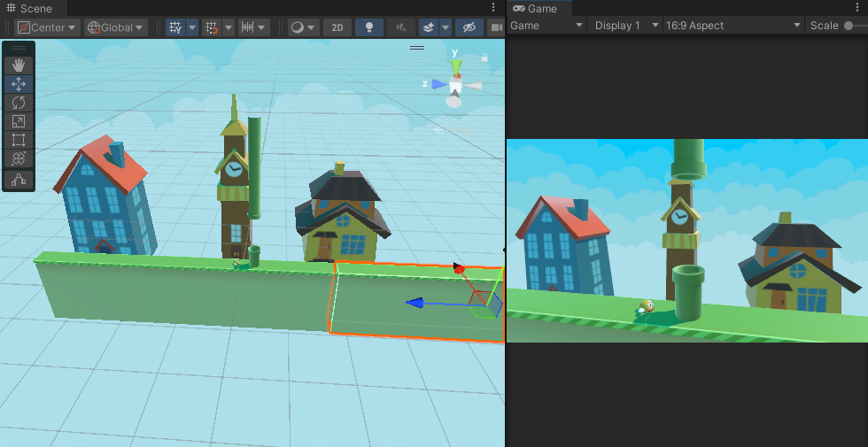Select the Scale tool
This screenshot has height=447, width=868.
19,121
